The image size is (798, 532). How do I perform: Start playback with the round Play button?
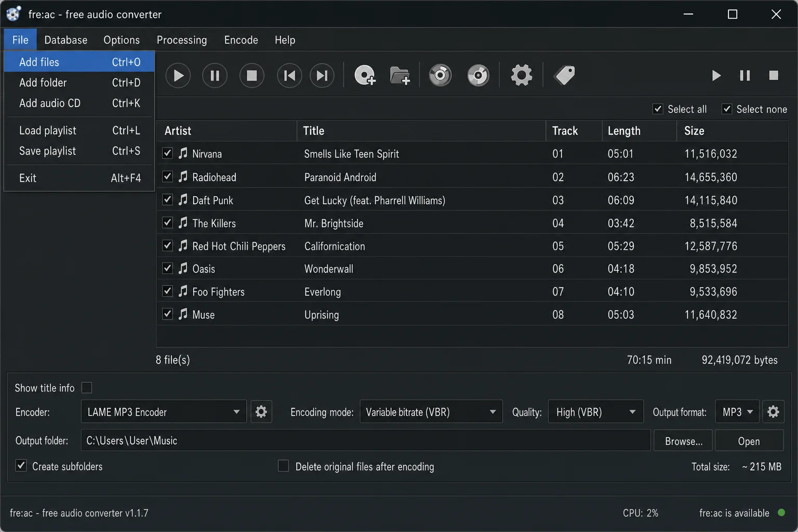tap(178, 76)
